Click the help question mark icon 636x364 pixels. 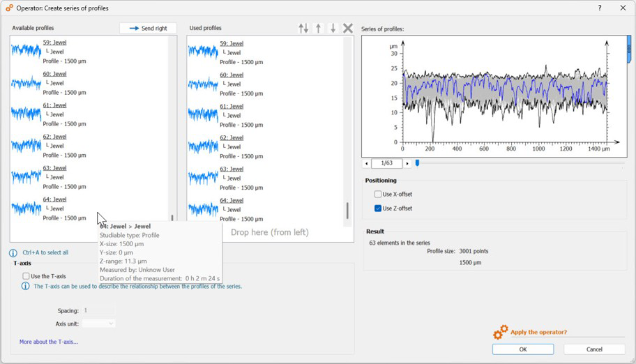pyautogui.click(x=600, y=8)
